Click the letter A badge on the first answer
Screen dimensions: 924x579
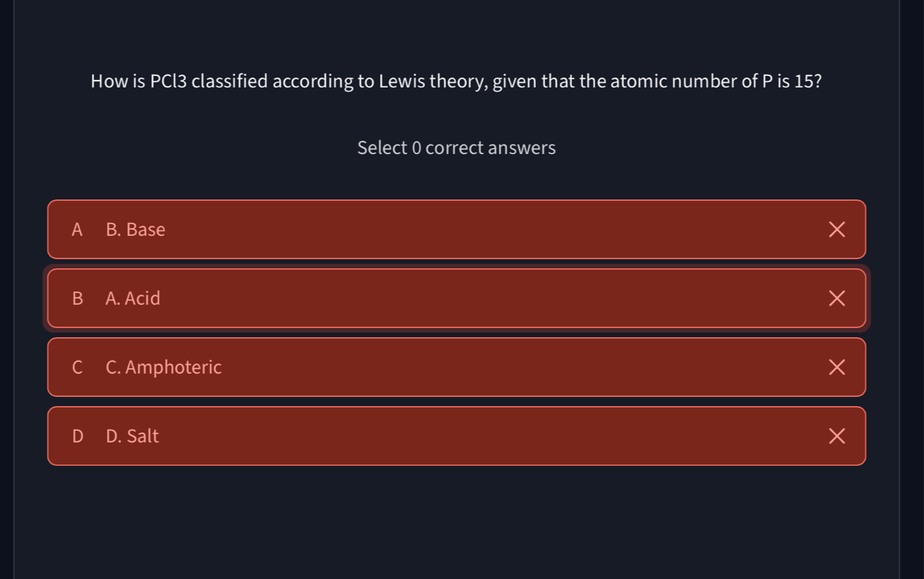pyautogui.click(x=77, y=230)
